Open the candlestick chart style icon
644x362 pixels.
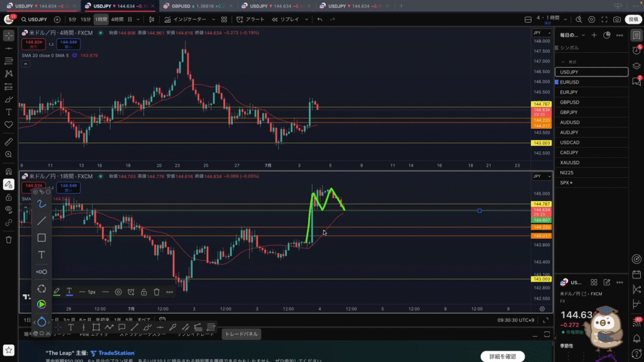152,19
